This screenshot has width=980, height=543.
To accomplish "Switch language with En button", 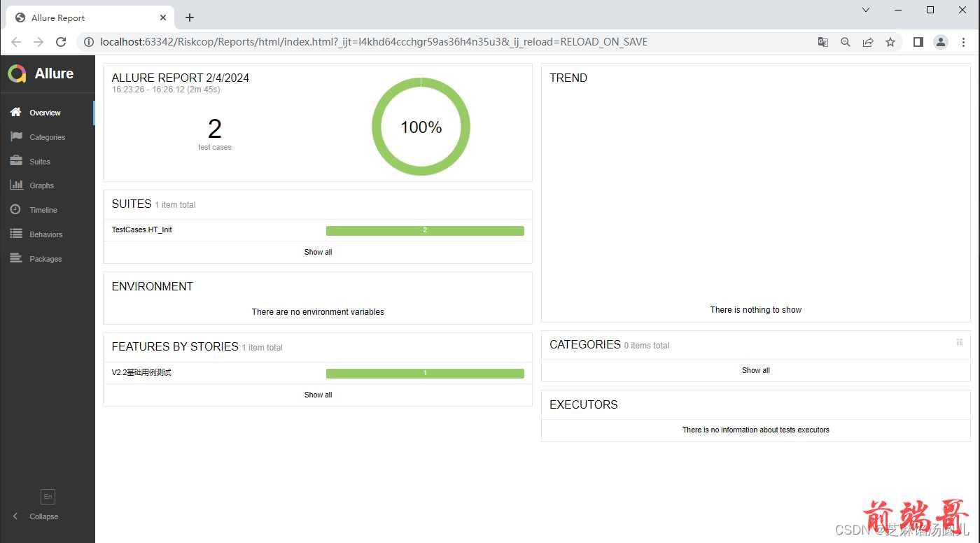I will [x=48, y=497].
